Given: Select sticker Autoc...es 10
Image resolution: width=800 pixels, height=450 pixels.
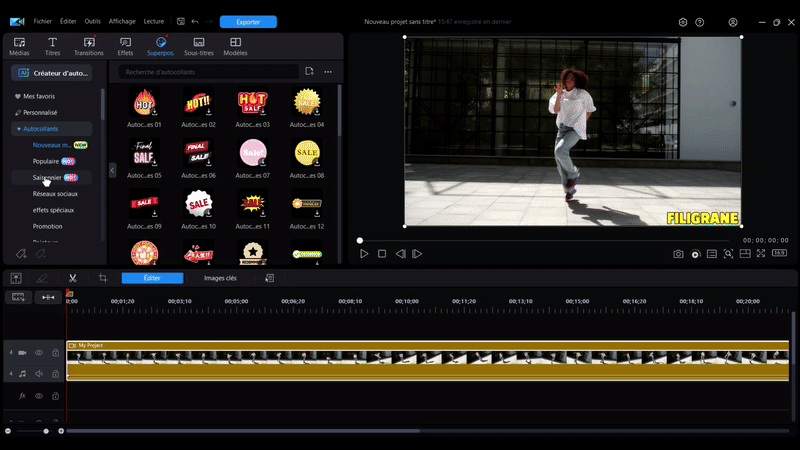Looking at the screenshot, I should (198, 209).
